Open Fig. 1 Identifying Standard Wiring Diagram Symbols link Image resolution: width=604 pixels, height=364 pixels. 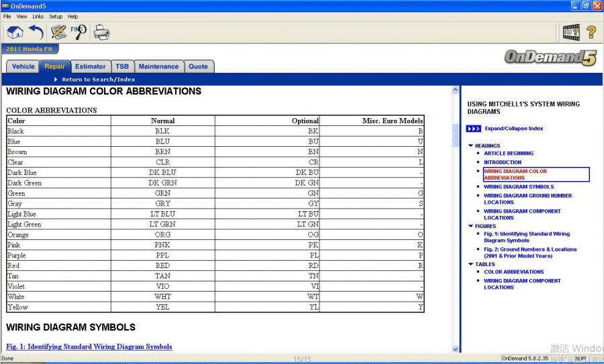pyautogui.click(x=89, y=347)
